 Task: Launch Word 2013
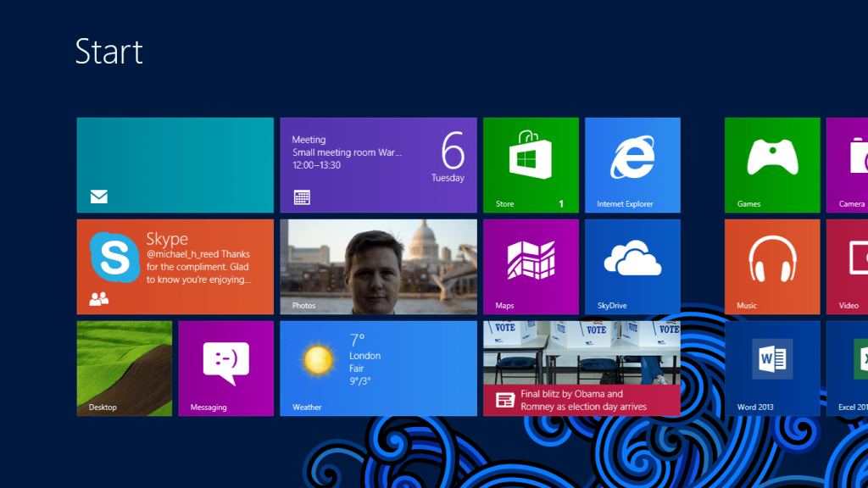(x=772, y=368)
